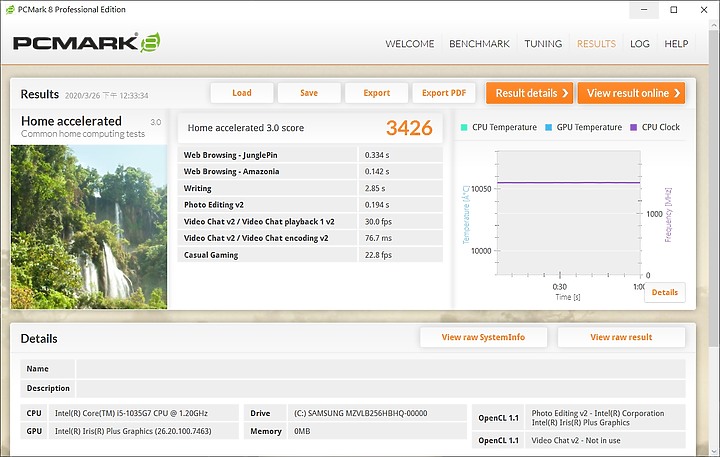Select Video Chat playback 1 v2 row
Image resolution: width=720 pixels, height=457 pixels.
coord(310,221)
